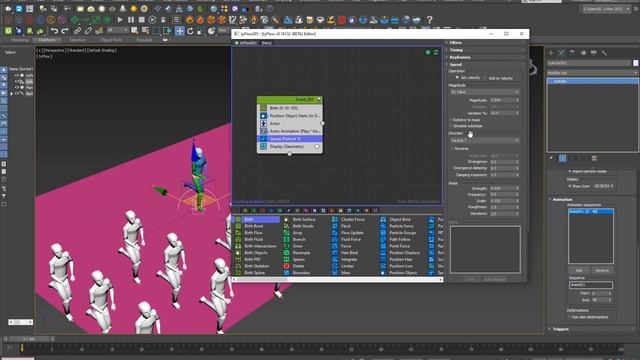640x360 pixels.
Task: Select the Position Object operator in event
Action: pyautogui.click(x=290, y=116)
